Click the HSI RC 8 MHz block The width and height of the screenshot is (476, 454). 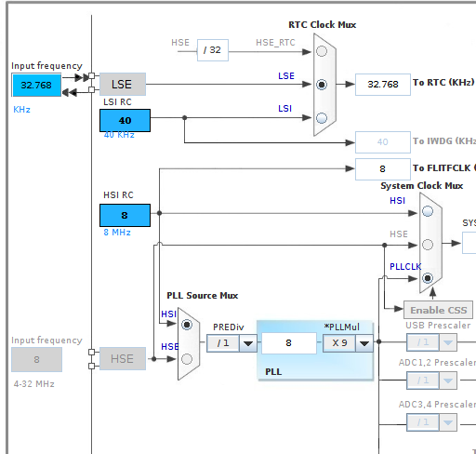[x=125, y=215]
